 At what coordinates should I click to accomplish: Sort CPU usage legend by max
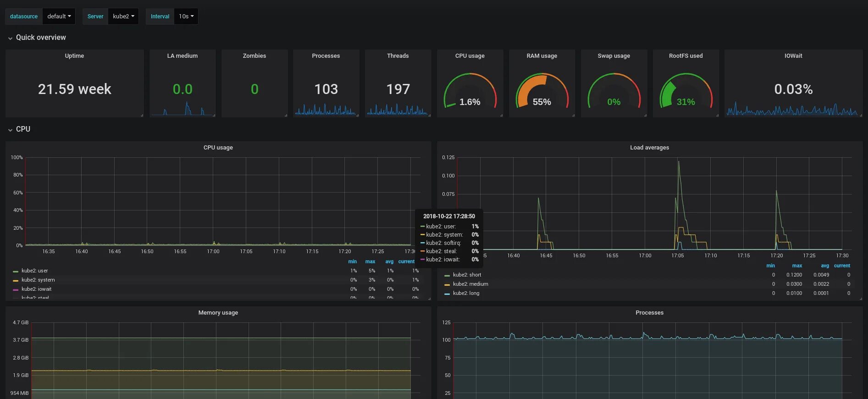(x=370, y=262)
